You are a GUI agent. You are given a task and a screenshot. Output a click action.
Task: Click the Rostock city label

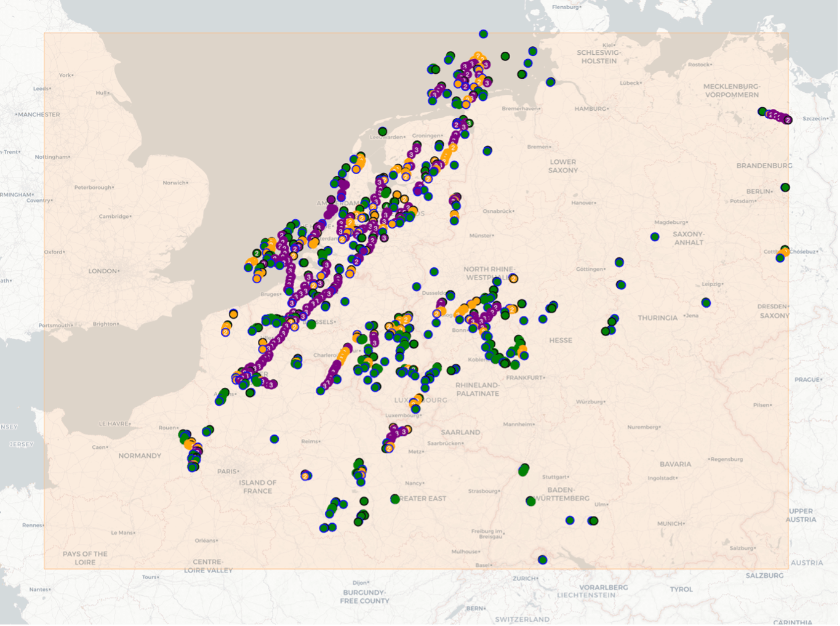coord(700,65)
